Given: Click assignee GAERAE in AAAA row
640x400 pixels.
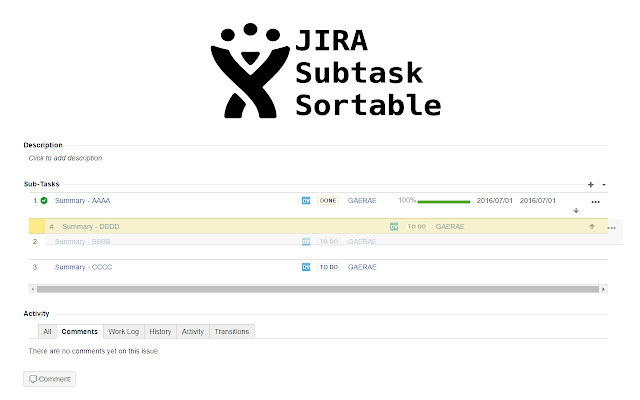Looking at the screenshot, I should tap(362, 200).
